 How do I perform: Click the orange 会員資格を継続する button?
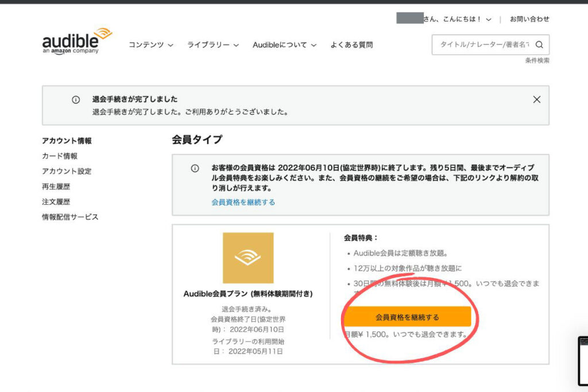408,317
